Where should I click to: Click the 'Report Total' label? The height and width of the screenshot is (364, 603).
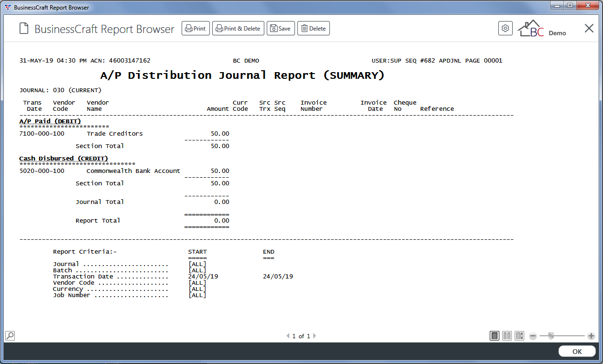pos(98,221)
